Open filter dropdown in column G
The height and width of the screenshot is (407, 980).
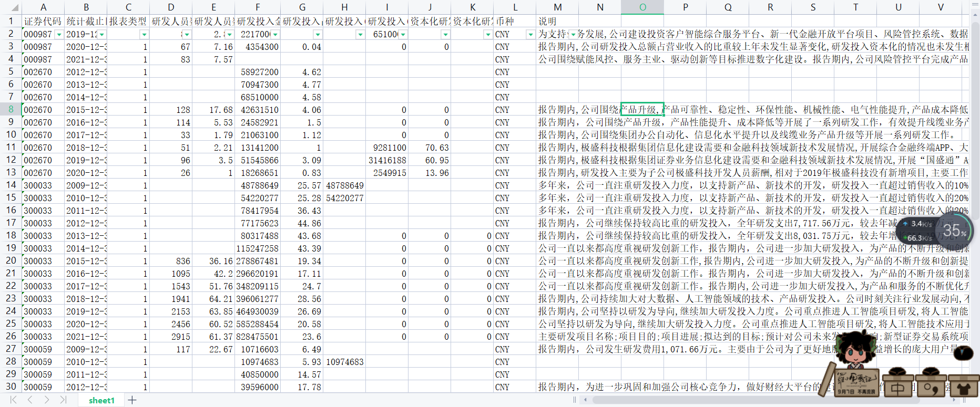tap(318, 34)
